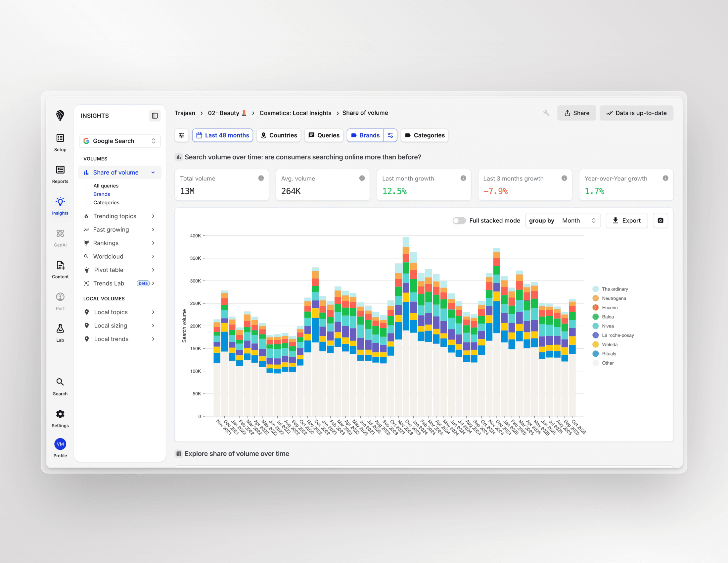Image resolution: width=728 pixels, height=563 pixels.
Task: Toggle Rituals series in legend
Action: click(x=609, y=354)
